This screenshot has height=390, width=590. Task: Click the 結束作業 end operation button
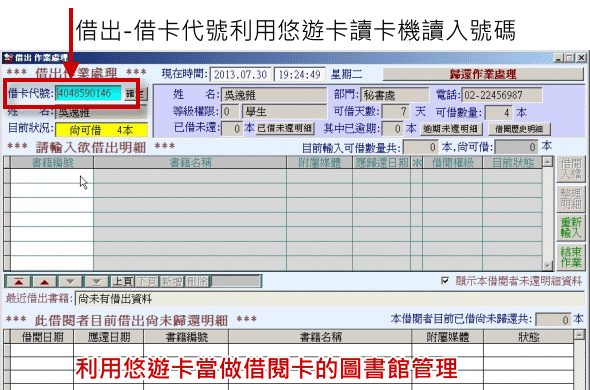(x=571, y=257)
